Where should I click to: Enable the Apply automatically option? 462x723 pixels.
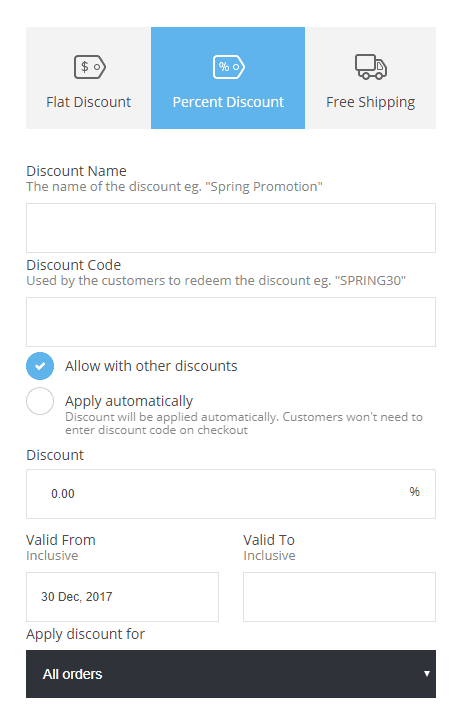point(40,401)
